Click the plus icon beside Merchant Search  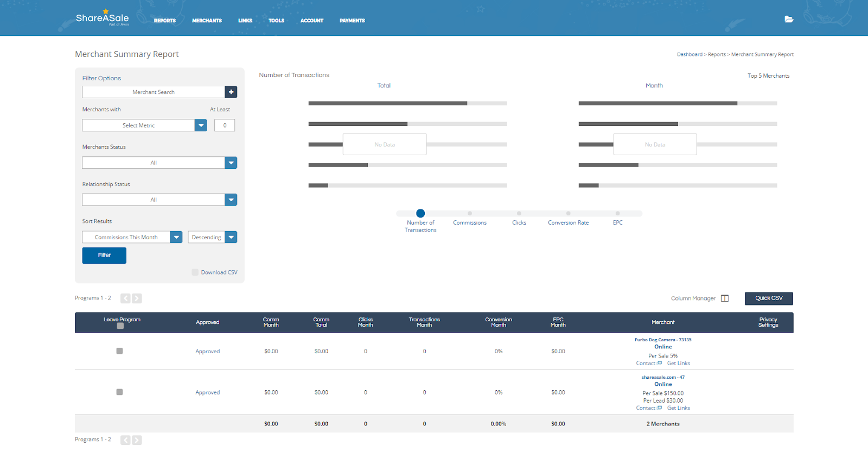click(x=231, y=92)
